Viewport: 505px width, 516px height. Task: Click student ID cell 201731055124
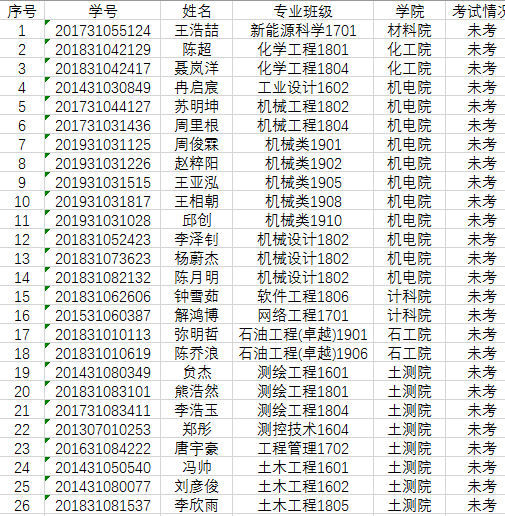[103, 29]
